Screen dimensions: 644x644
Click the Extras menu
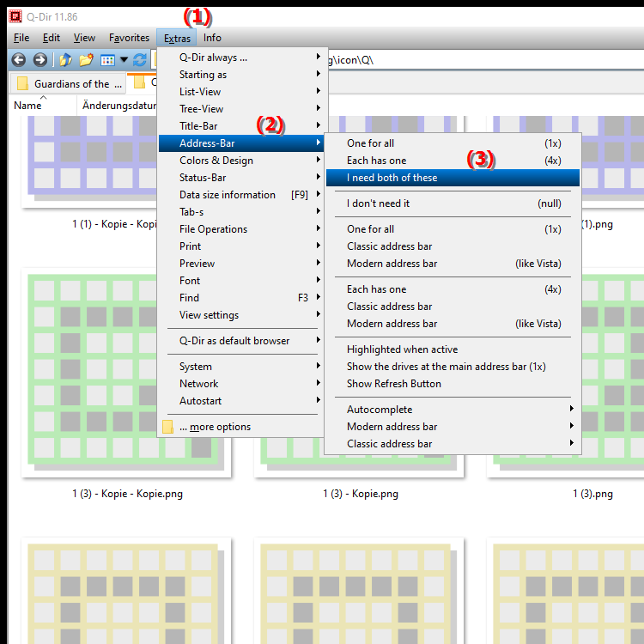click(177, 38)
